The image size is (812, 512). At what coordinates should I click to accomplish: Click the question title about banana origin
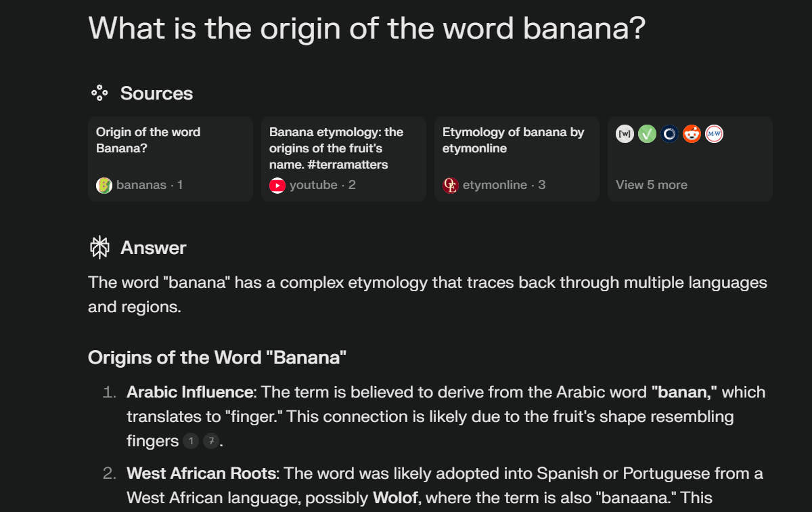(x=367, y=28)
